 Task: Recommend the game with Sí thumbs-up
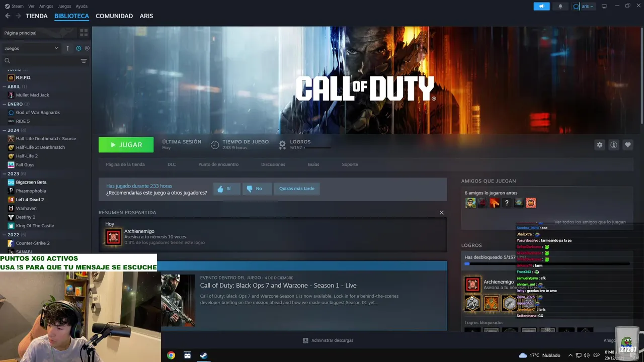click(226, 189)
